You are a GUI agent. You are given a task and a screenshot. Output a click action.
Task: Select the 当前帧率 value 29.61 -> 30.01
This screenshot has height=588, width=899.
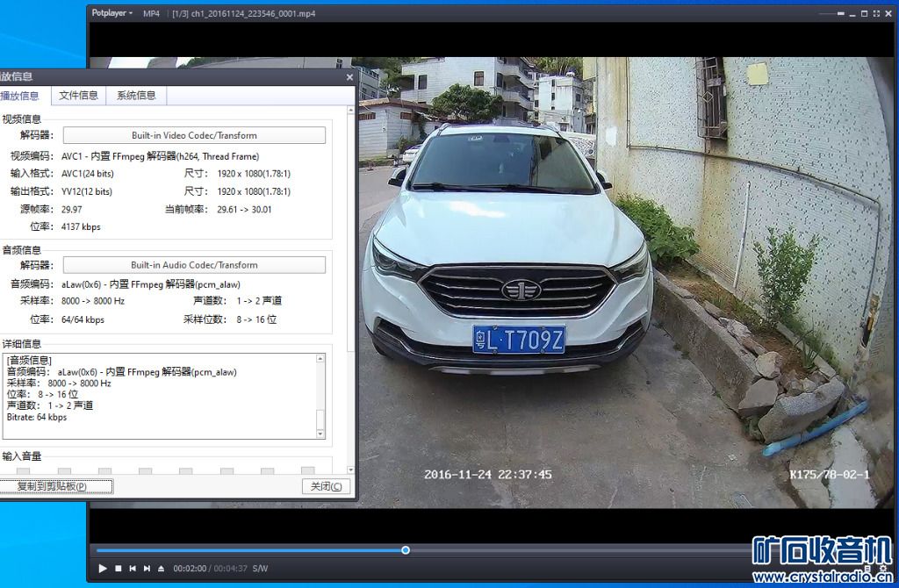click(x=244, y=210)
